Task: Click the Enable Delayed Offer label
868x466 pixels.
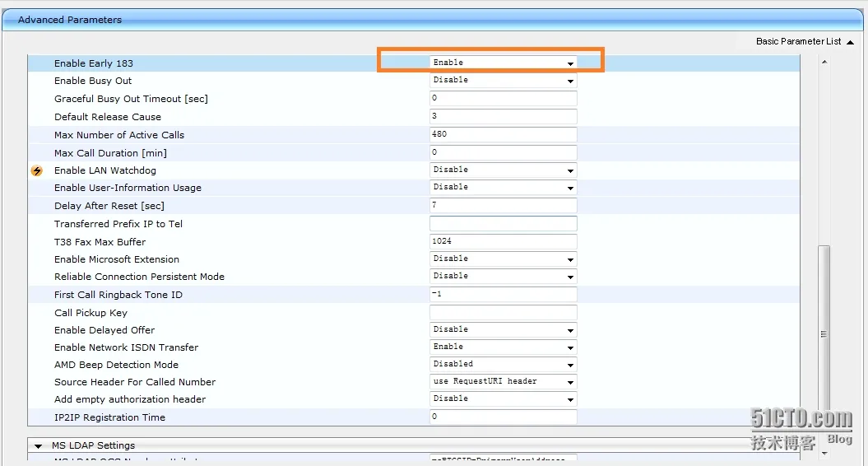Action: click(x=104, y=330)
